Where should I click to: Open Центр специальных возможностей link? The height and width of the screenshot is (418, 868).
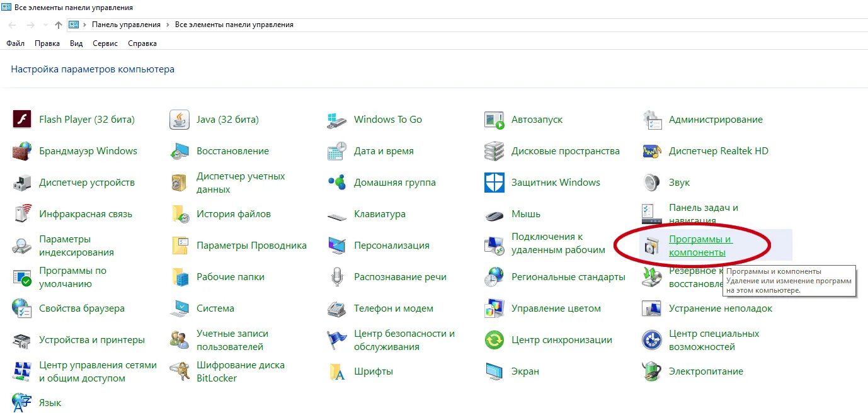point(714,340)
